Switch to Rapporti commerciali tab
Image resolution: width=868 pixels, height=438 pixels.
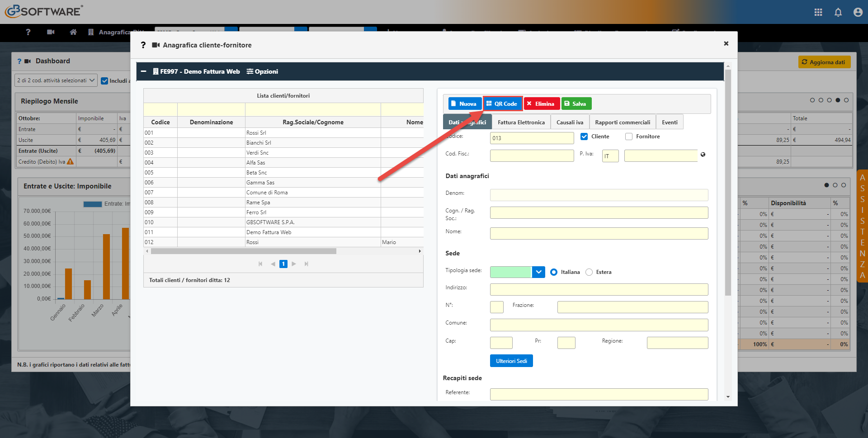[x=623, y=122]
